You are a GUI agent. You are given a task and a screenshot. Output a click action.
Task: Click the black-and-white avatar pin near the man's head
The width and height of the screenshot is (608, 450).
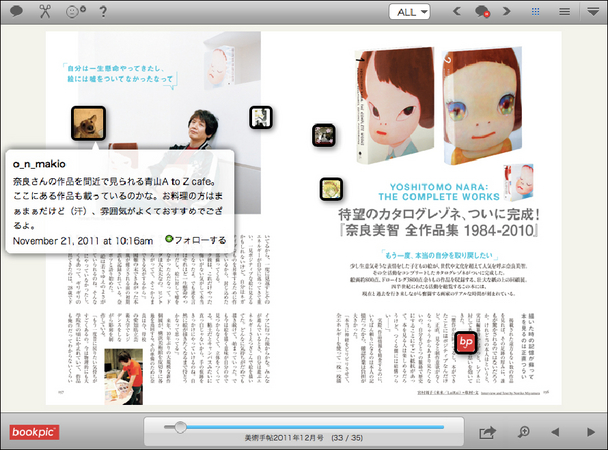(x=261, y=117)
